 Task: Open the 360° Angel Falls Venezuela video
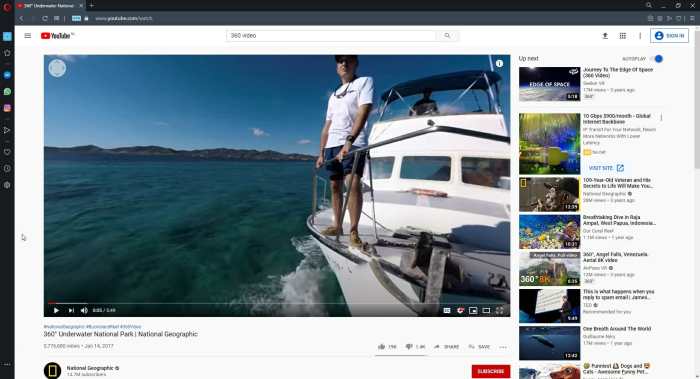[550, 269]
